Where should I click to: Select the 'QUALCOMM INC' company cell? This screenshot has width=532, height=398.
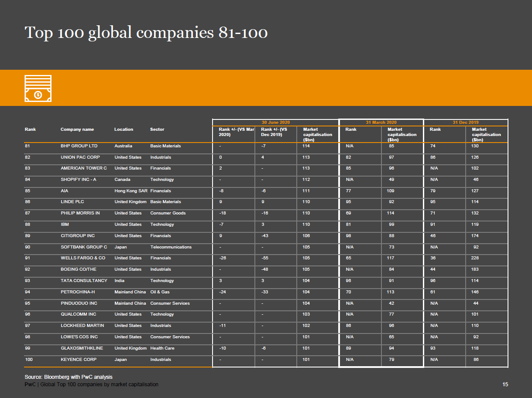(79, 314)
